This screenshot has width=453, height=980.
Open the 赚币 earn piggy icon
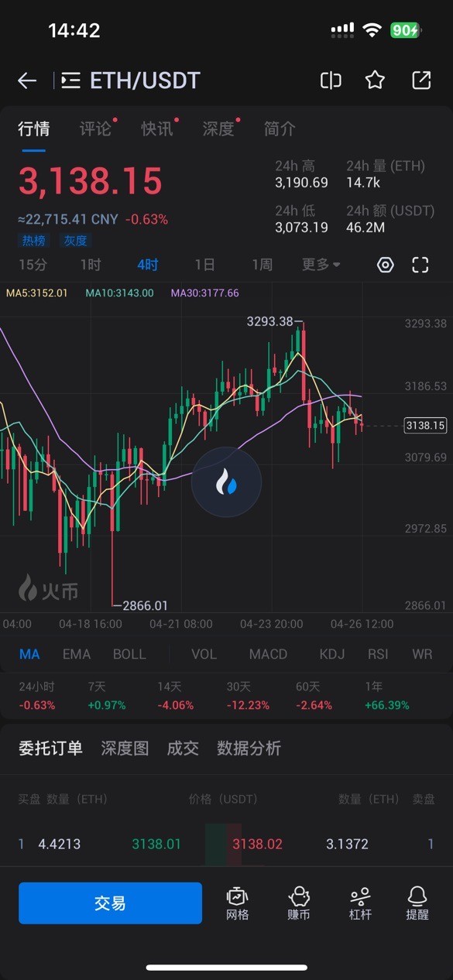(299, 903)
